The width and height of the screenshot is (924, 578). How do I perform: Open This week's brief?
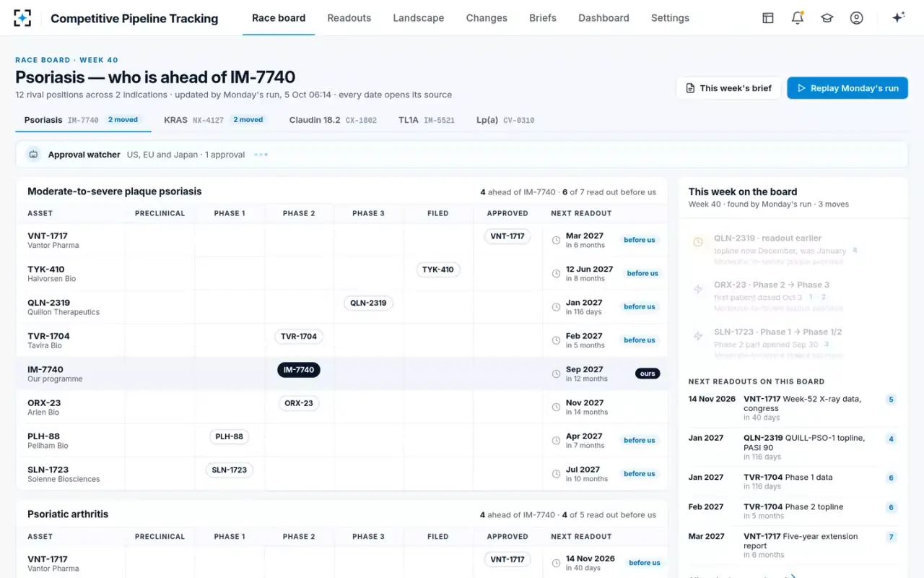point(728,88)
